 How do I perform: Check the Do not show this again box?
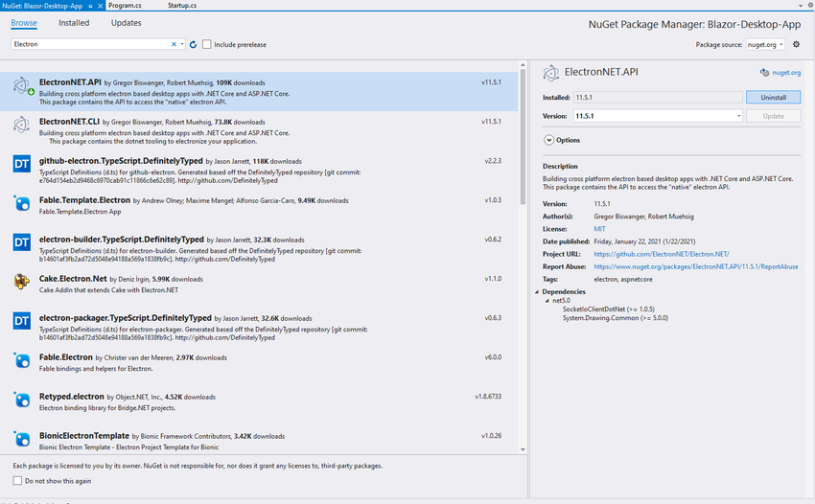(17, 481)
